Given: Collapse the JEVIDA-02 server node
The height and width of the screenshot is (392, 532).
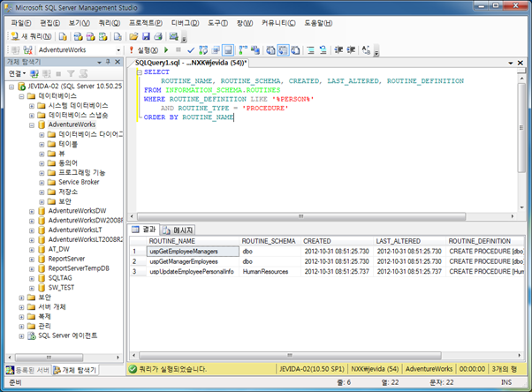Looking at the screenshot, I should (11, 87).
